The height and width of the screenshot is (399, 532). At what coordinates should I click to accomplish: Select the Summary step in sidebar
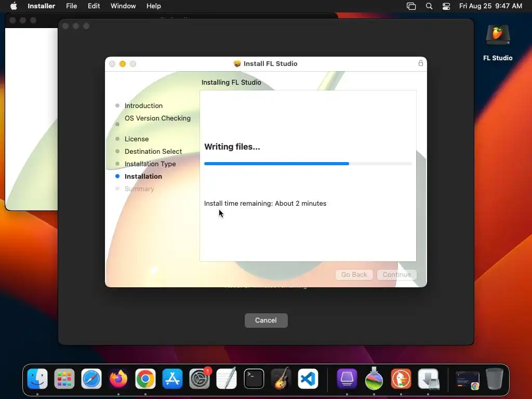pos(139,189)
